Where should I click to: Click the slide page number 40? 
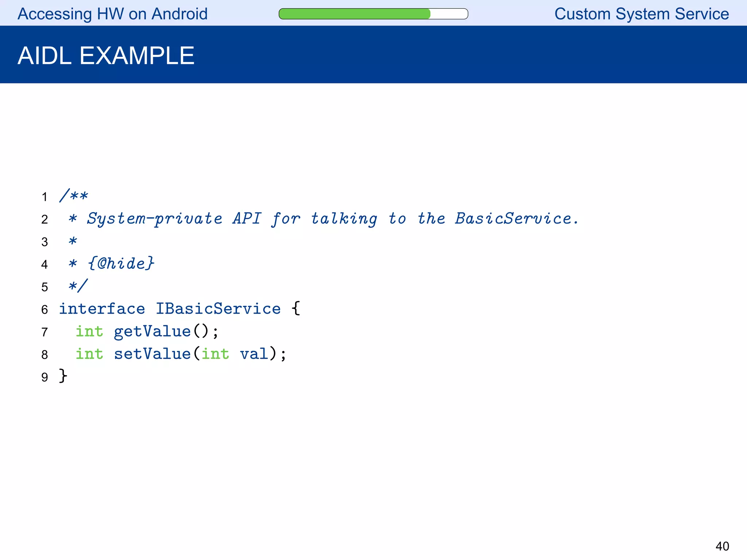pyautogui.click(x=722, y=546)
